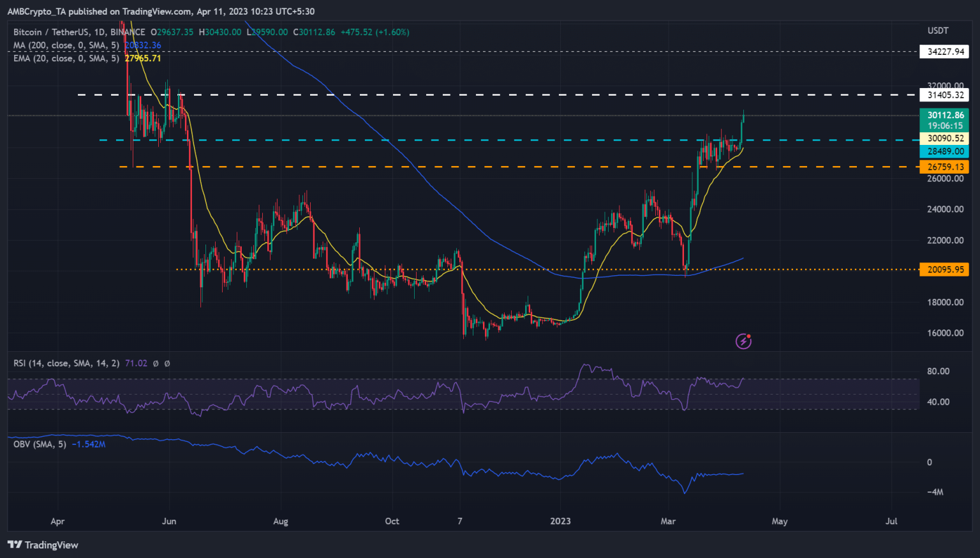Select the green current price 30112.86 label
Viewport: 980px width, 558px height.
click(x=944, y=116)
